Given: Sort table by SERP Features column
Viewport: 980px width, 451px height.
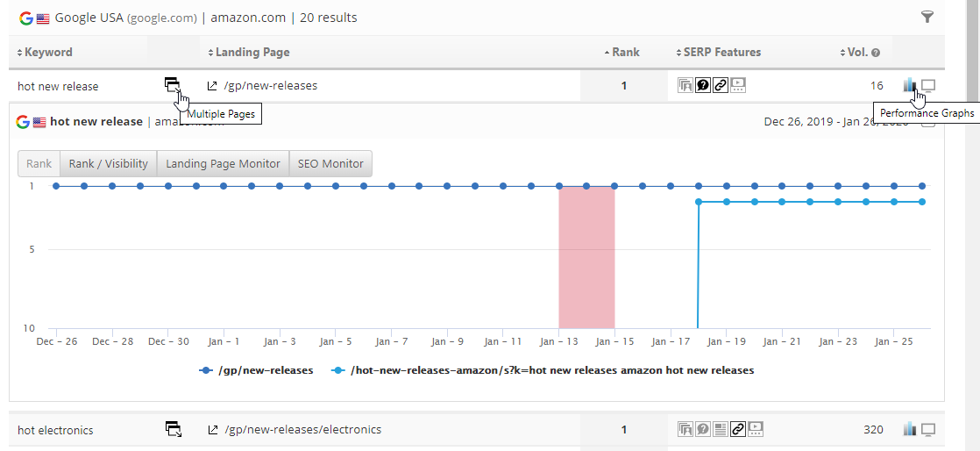Looking at the screenshot, I should [x=719, y=53].
